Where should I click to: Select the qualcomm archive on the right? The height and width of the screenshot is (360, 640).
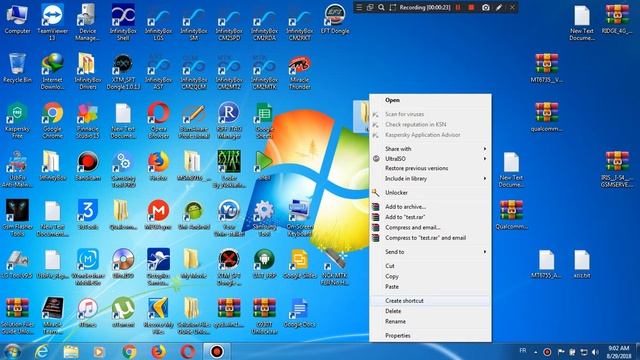click(x=547, y=117)
